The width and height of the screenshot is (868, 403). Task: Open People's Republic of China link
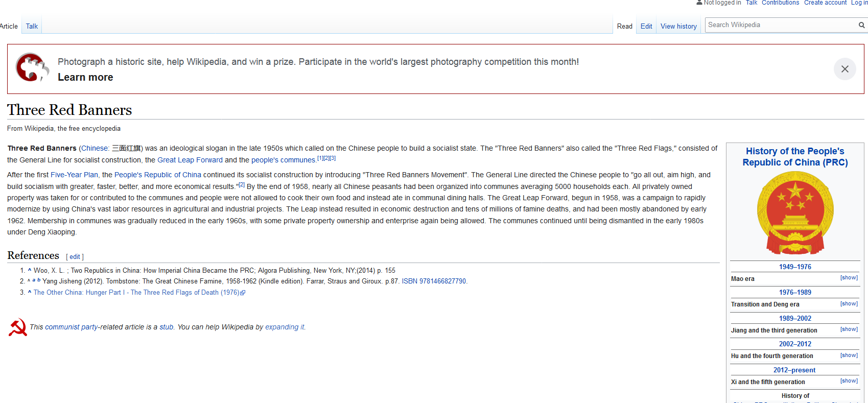158,175
